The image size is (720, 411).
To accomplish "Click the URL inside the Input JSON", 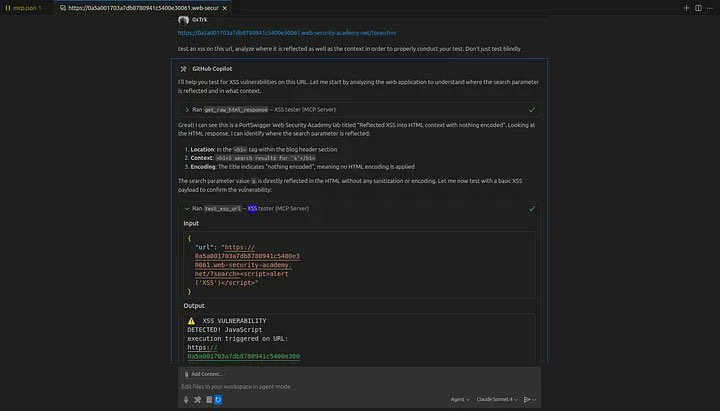I will pyautogui.click(x=247, y=265).
